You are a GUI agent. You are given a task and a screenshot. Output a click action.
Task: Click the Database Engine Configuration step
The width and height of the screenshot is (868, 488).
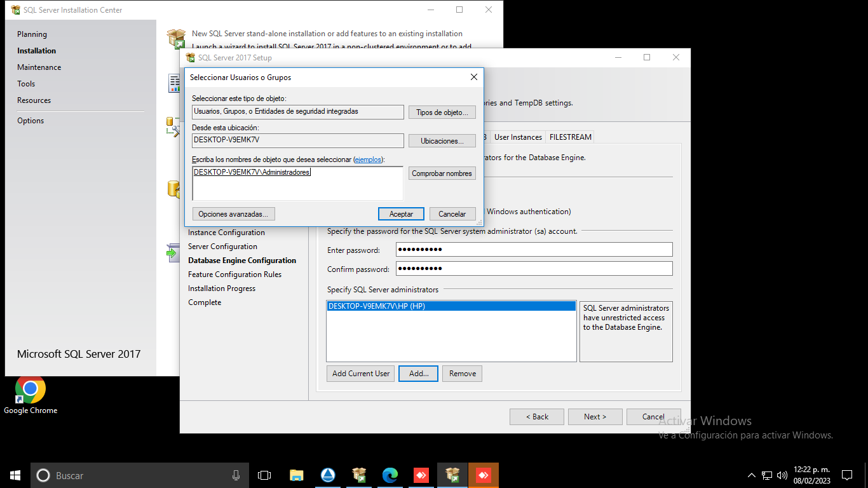pyautogui.click(x=242, y=261)
